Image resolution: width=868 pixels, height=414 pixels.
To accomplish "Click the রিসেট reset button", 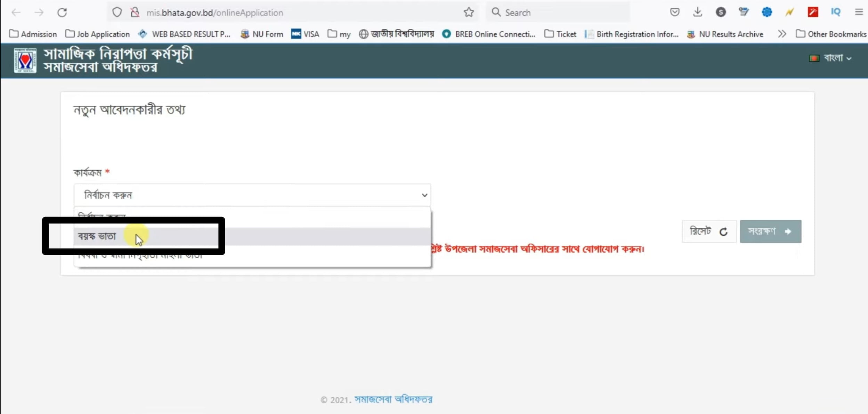I will coord(708,231).
